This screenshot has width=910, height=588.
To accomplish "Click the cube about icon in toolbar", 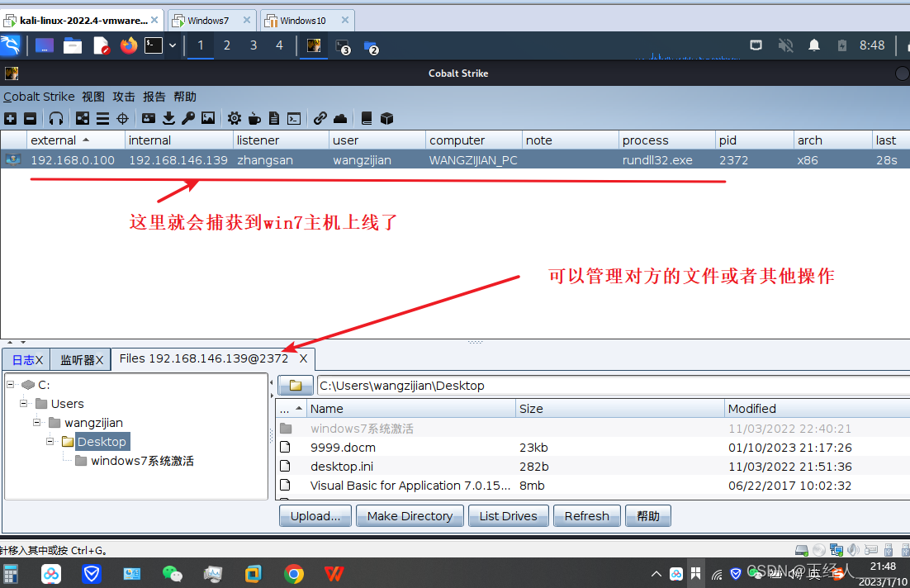I will click(x=386, y=118).
